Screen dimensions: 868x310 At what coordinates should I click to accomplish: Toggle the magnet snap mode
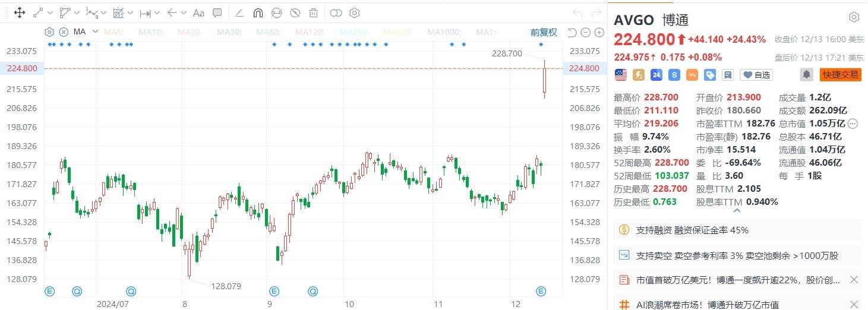[x=258, y=12]
